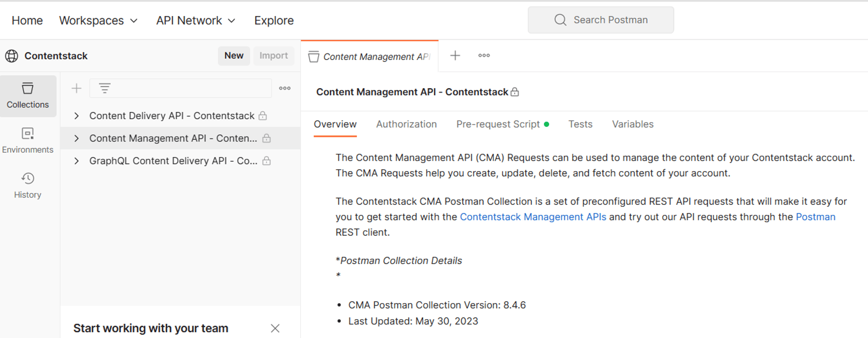Open the Collections sidebar panel
Viewport: 868px width, 338px height.
(x=28, y=96)
